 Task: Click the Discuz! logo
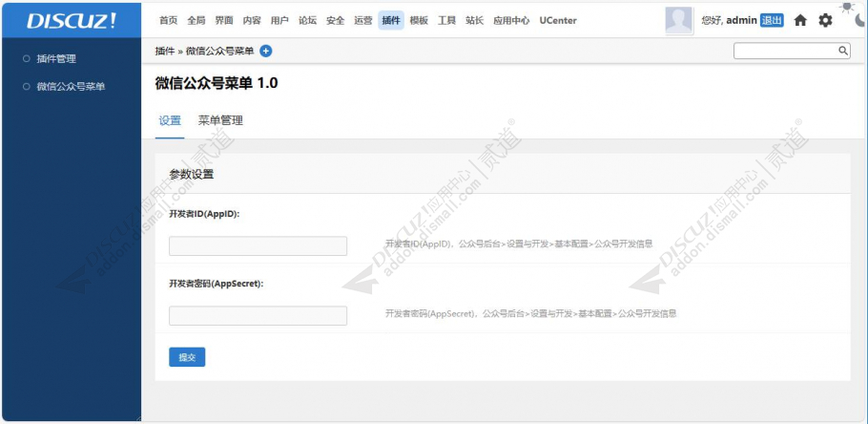(x=72, y=20)
